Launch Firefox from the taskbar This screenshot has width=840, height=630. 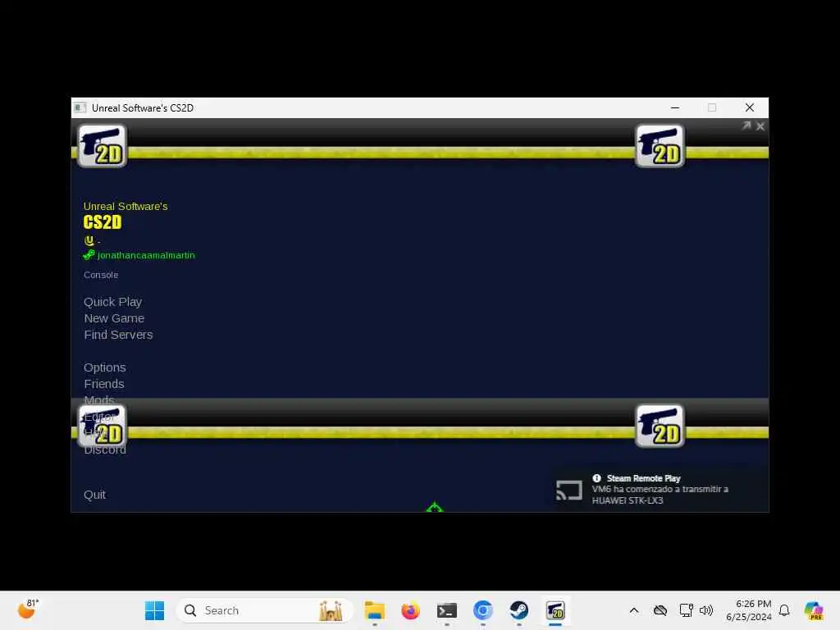(410, 610)
